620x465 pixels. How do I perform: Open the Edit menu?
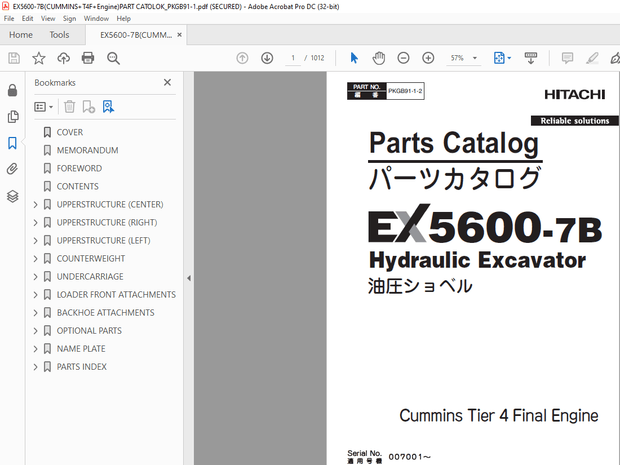click(27, 19)
